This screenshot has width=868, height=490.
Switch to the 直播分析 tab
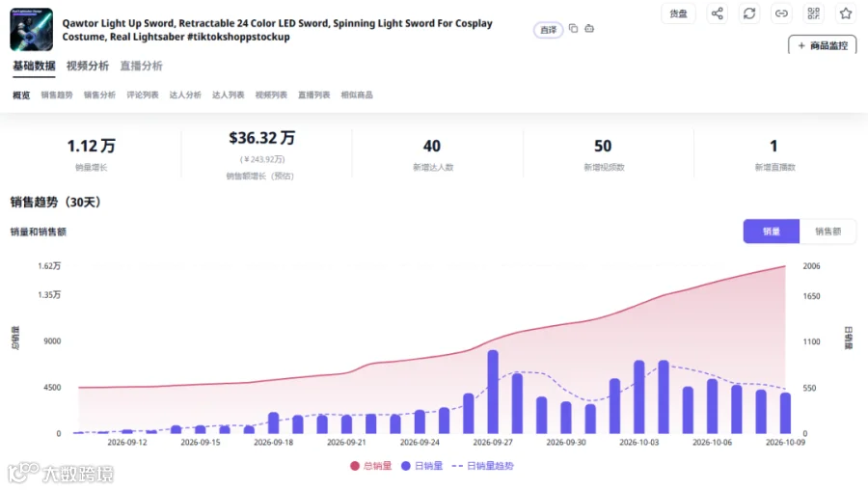click(x=141, y=66)
